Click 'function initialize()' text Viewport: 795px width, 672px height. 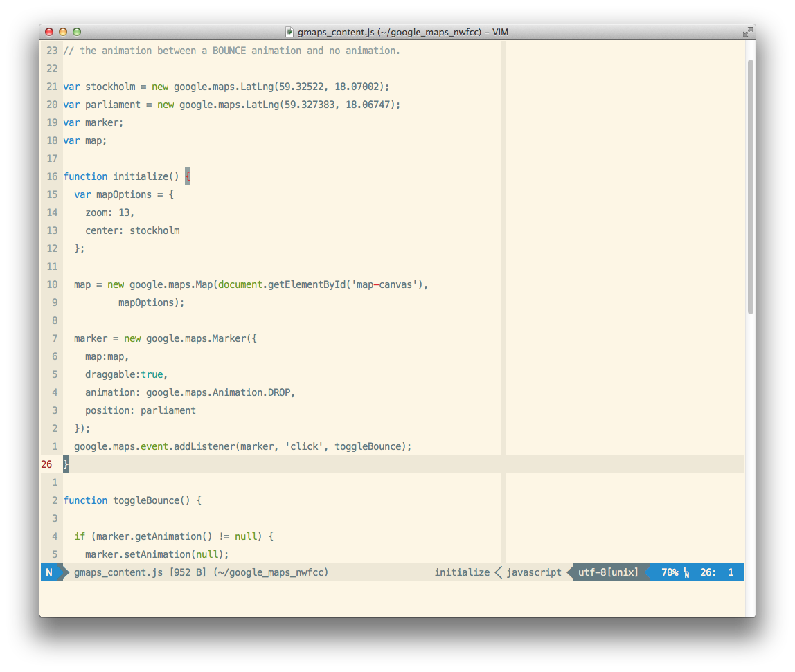tap(121, 176)
